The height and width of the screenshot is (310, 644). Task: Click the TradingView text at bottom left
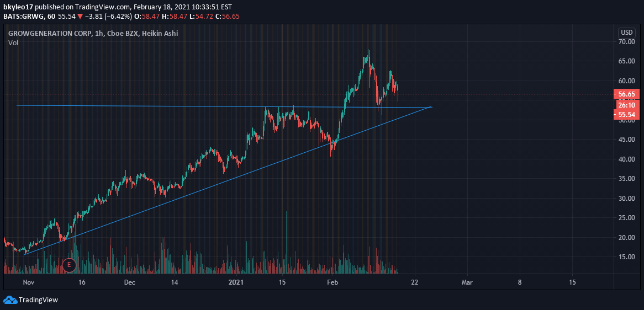point(38,300)
